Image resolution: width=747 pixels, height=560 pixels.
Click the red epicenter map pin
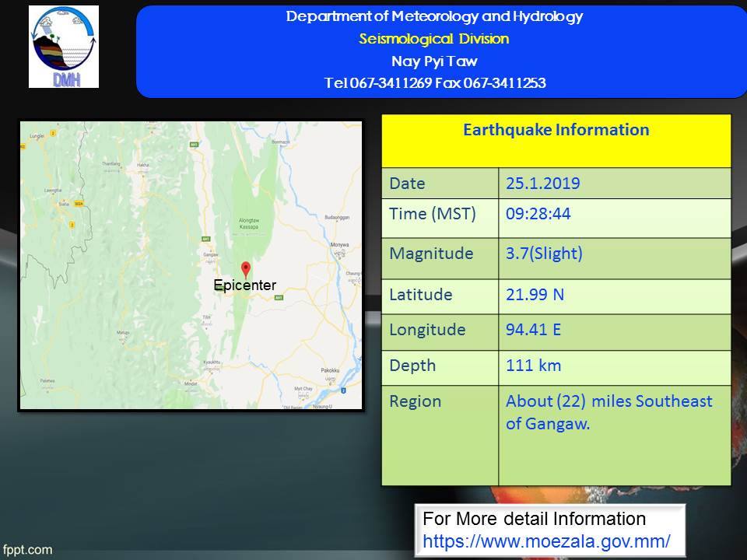[245, 270]
